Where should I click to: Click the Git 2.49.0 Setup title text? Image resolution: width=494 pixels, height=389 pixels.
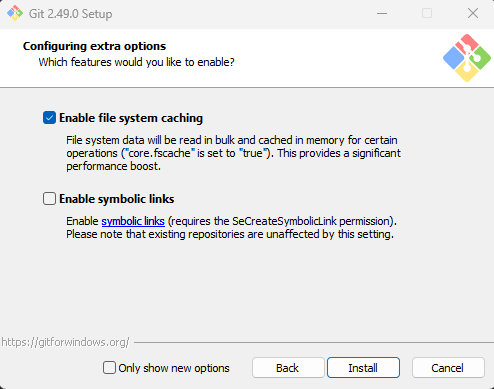pyautogui.click(x=71, y=14)
